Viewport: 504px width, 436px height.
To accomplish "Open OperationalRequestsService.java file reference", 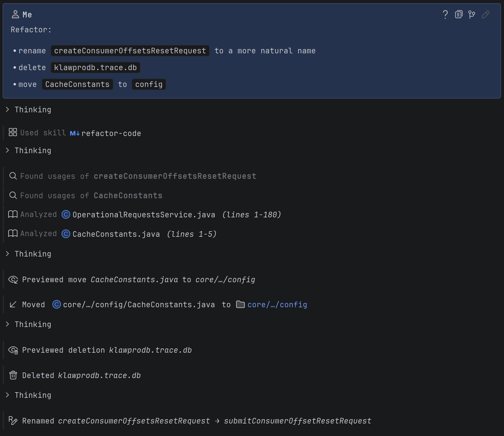I will point(144,215).
